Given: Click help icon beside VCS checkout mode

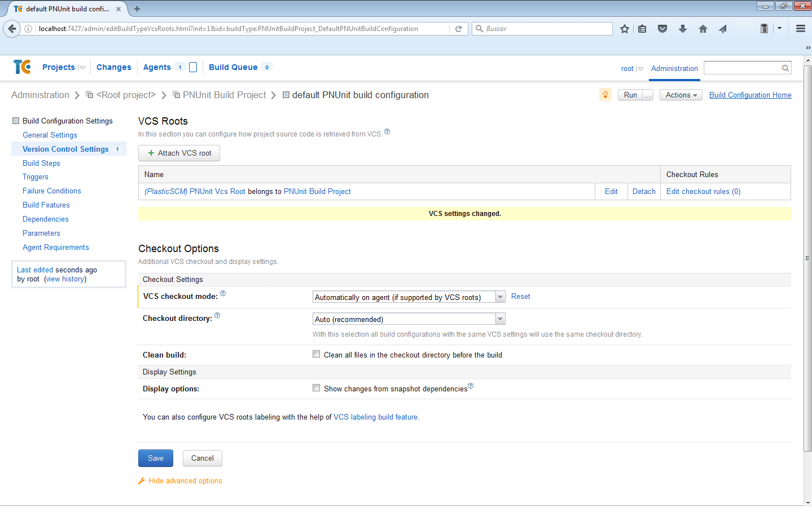Looking at the screenshot, I should click(x=223, y=293).
